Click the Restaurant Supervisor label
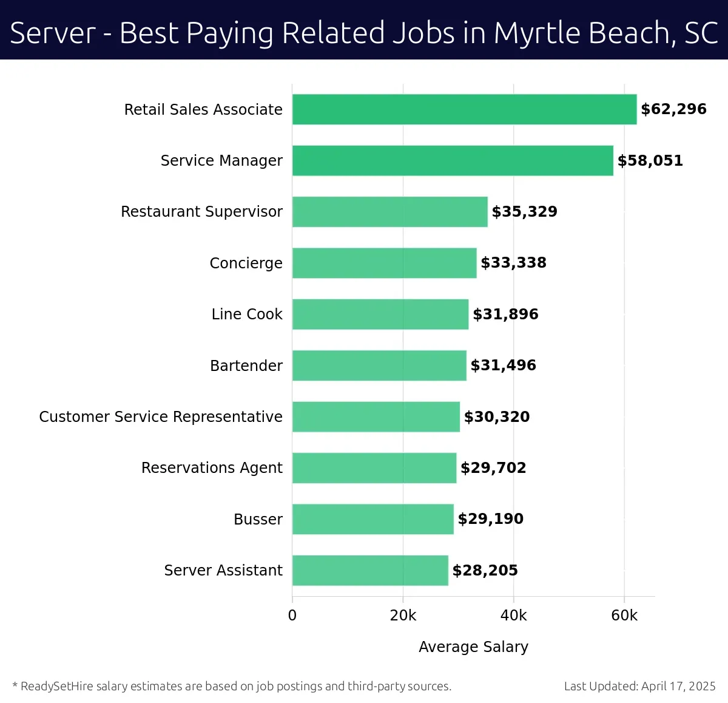This screenshot has width=728, height=703. pos(201,212)
